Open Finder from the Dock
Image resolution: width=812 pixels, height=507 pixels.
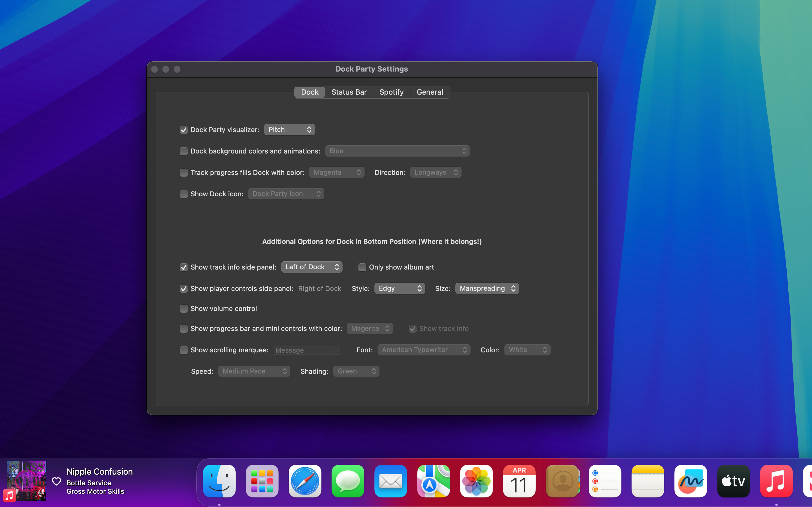click(x=219, y=481)
